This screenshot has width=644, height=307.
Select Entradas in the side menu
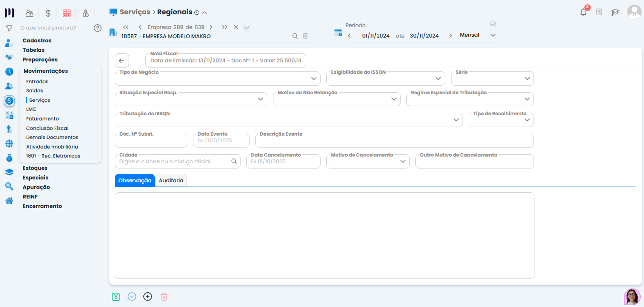(37, 81)
